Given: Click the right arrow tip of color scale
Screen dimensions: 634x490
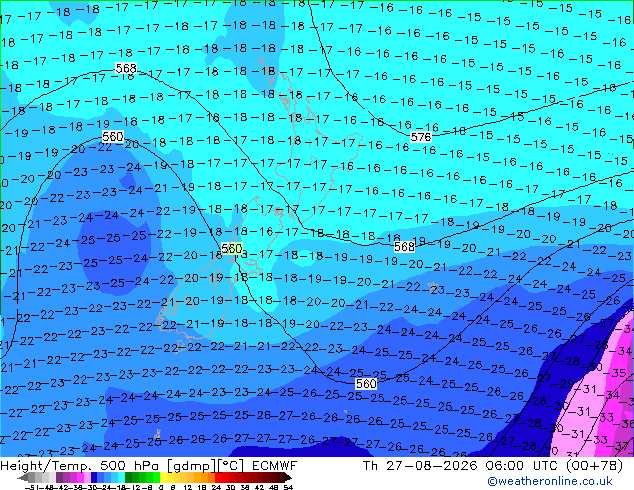Looking at the screenshot, I should (290, 478).
